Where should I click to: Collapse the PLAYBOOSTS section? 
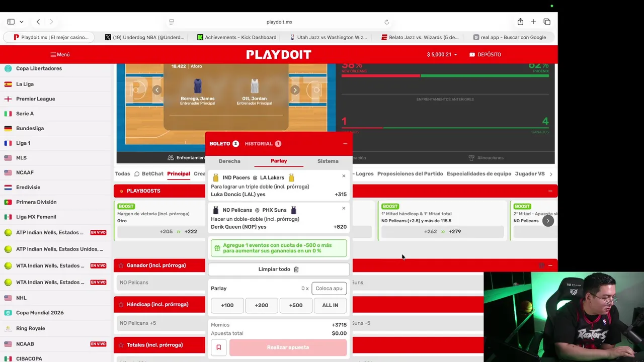coord(550,191)
